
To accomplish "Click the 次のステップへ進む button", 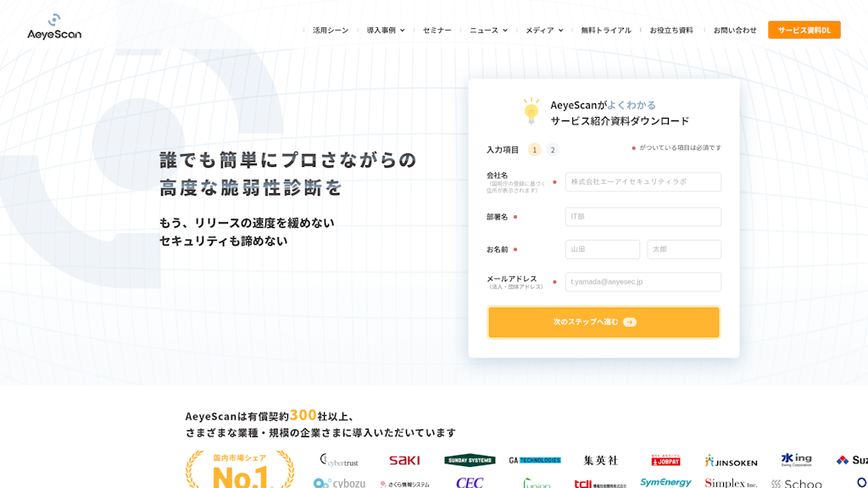I will click(x=604, y=322).
